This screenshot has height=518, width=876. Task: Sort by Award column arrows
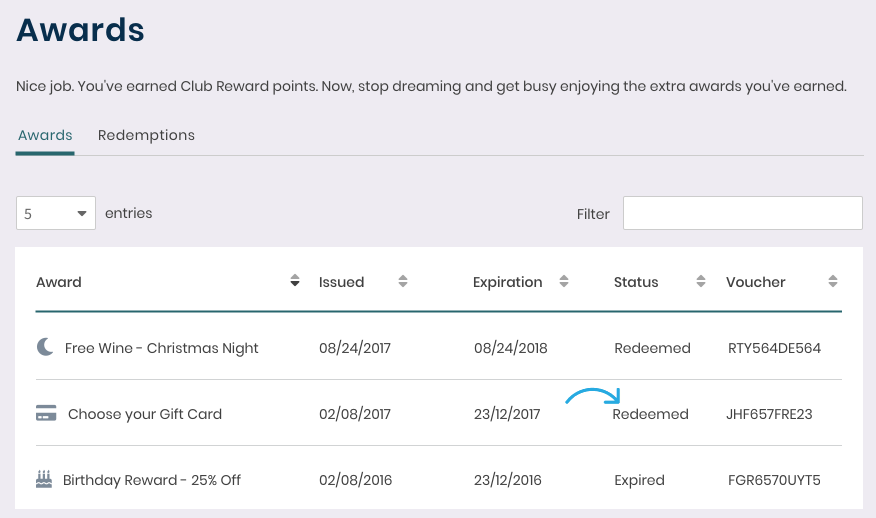[295, 281]
